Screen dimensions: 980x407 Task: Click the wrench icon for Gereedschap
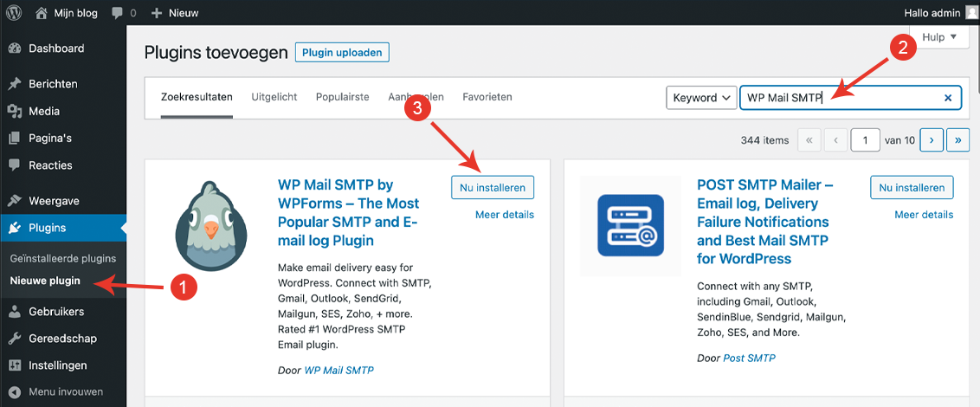(x=15, y=339)
